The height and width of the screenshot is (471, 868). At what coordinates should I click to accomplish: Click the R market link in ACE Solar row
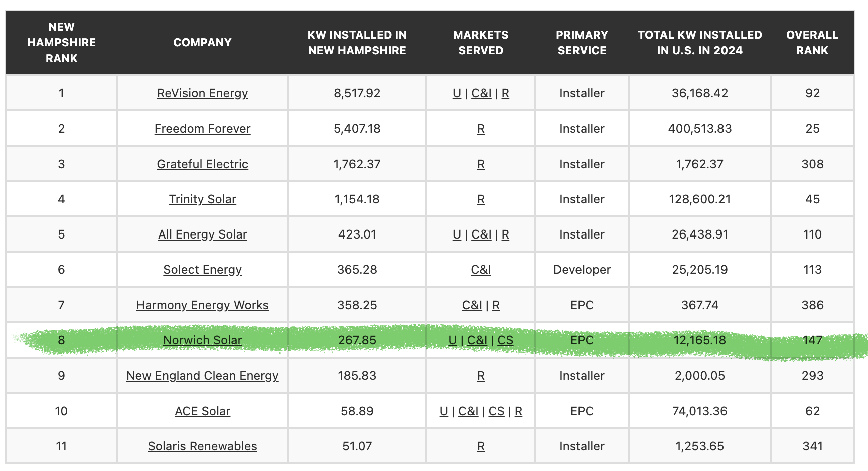(518, 411)
